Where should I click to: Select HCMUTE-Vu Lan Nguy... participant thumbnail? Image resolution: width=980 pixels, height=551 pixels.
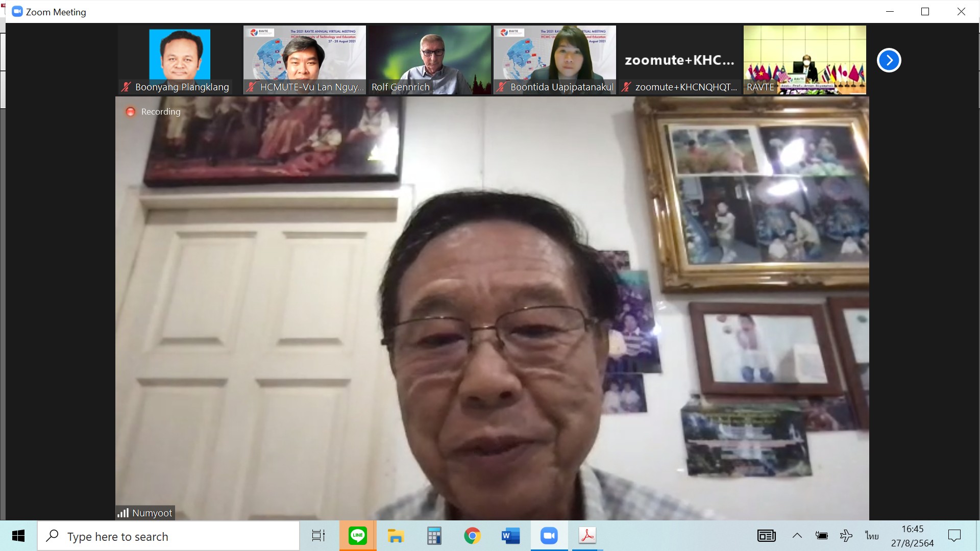304,60
